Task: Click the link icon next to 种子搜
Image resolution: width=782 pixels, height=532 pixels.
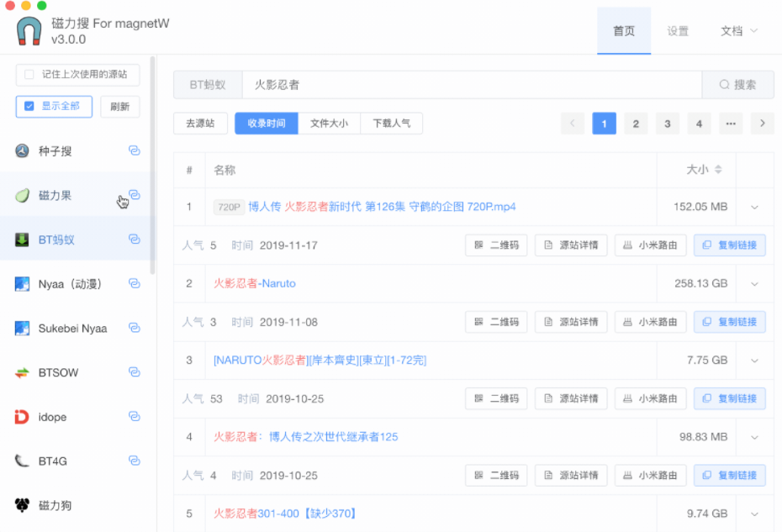Action: [x=134, y=150]
